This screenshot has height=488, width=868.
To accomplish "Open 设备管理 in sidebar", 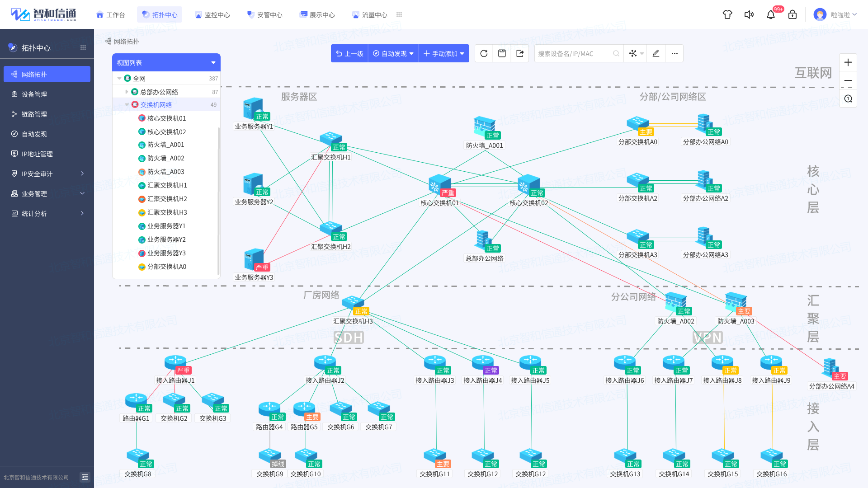I will coord(34,94).
